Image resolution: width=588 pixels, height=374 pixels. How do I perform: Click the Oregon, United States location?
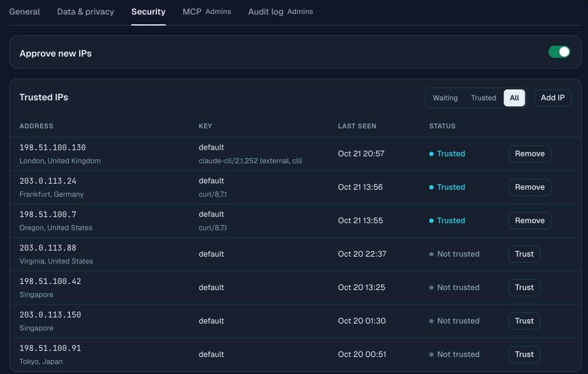click(x=56, y=227)
